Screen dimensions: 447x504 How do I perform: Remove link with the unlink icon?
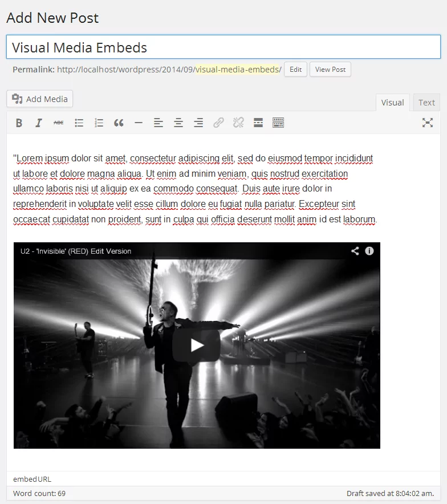(x=238, y=123)
